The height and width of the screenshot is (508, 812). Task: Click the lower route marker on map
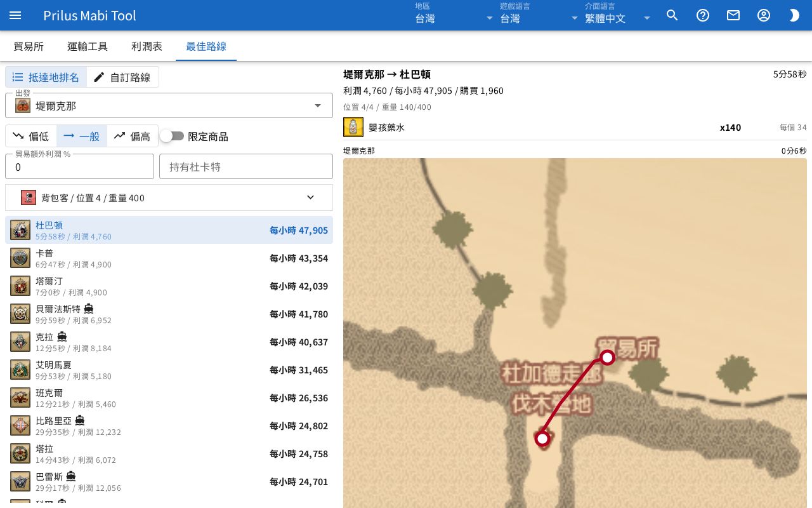coord(542,438)
